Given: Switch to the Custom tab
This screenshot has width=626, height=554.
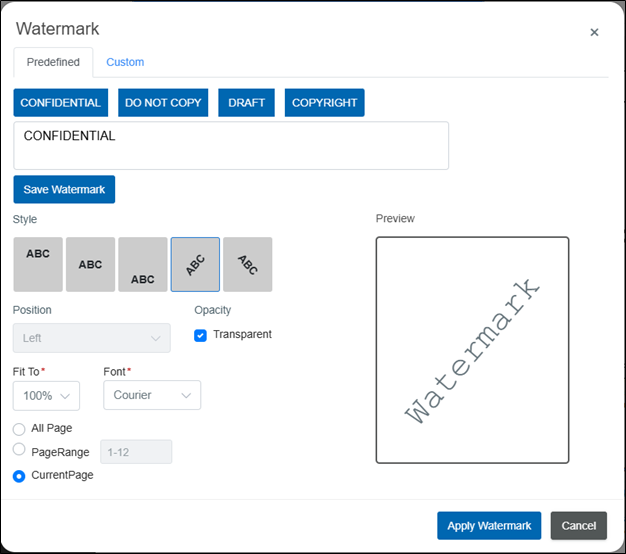Looking at the screenshot, I should tap(125, 62).
